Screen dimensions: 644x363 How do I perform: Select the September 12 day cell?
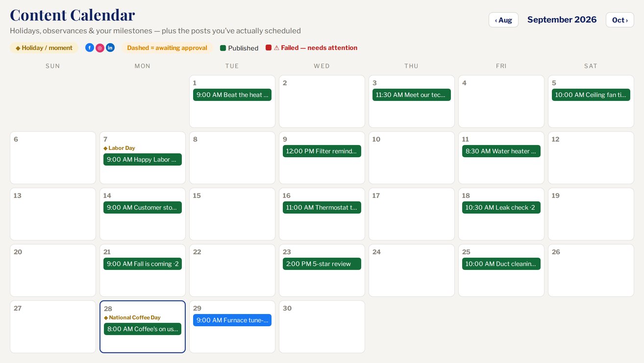click(x=591, y=158)
